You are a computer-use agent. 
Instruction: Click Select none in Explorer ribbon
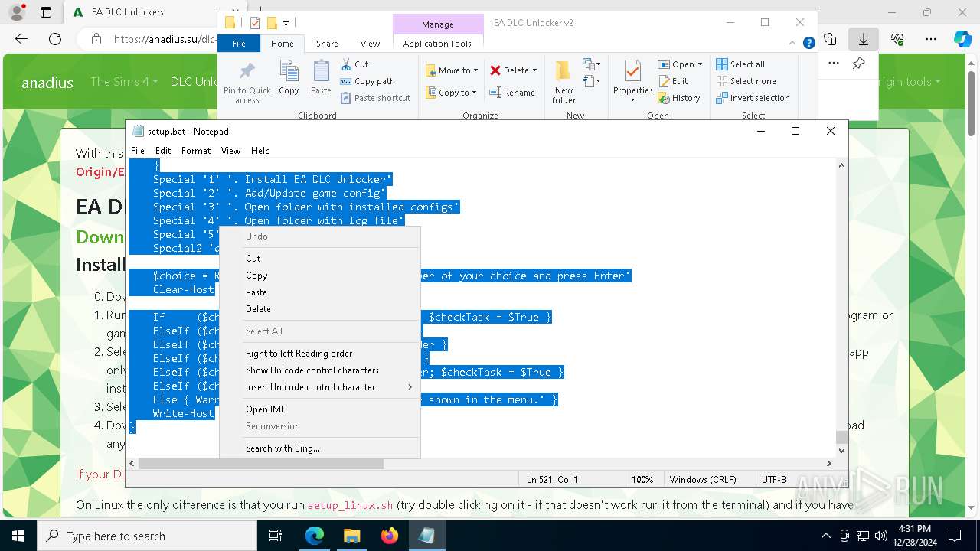tap(746, 81)
